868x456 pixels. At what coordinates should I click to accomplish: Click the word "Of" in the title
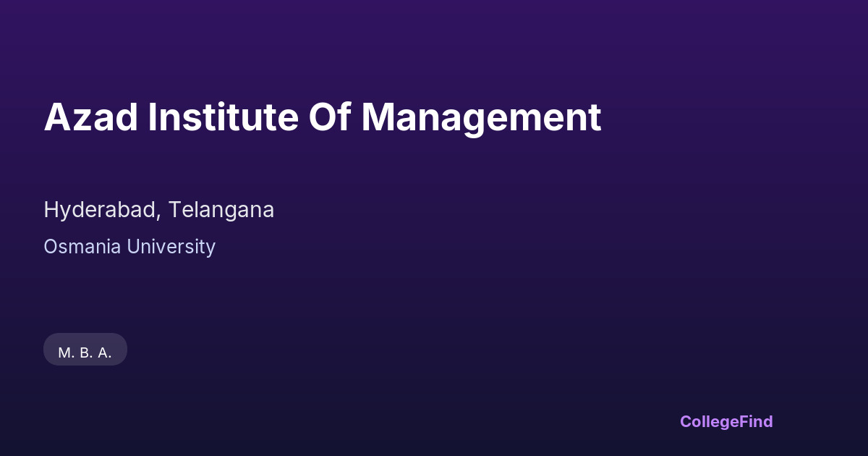click(330, 117)
